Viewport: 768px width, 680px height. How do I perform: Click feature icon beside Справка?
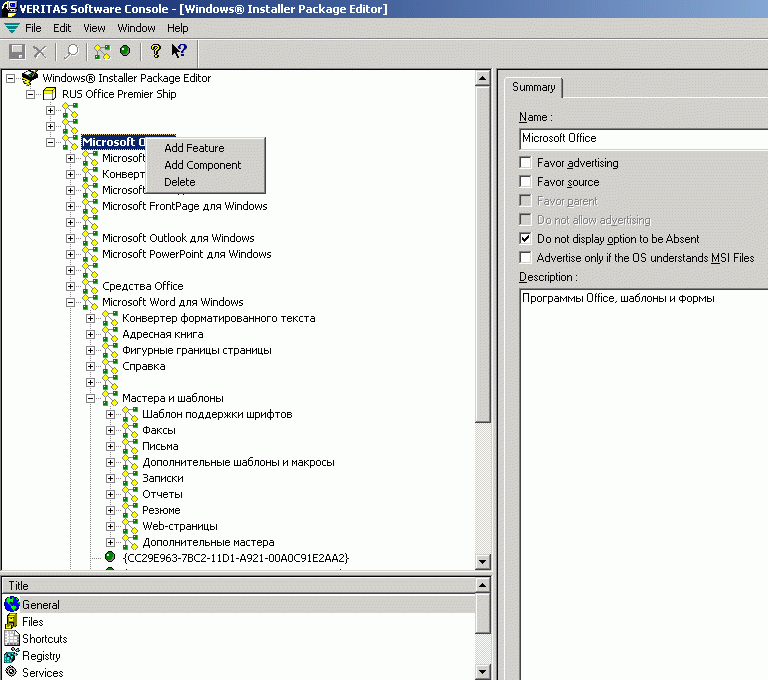coord(110,366)
